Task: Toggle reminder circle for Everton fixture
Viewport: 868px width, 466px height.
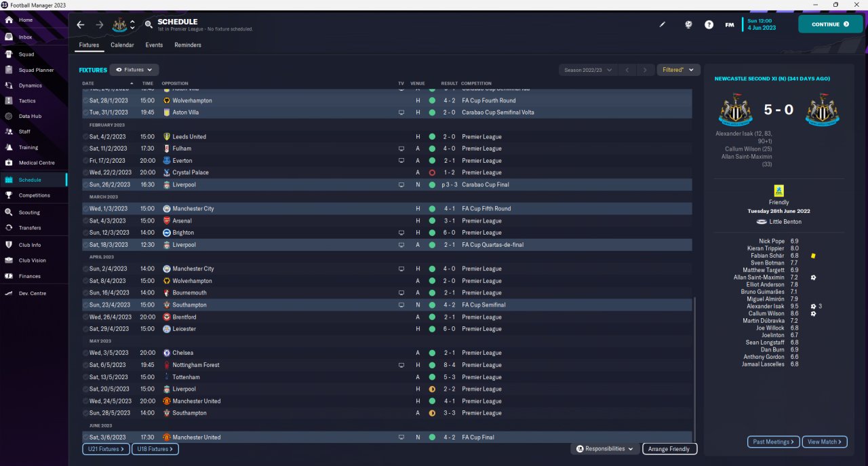Action: (85, 161)
